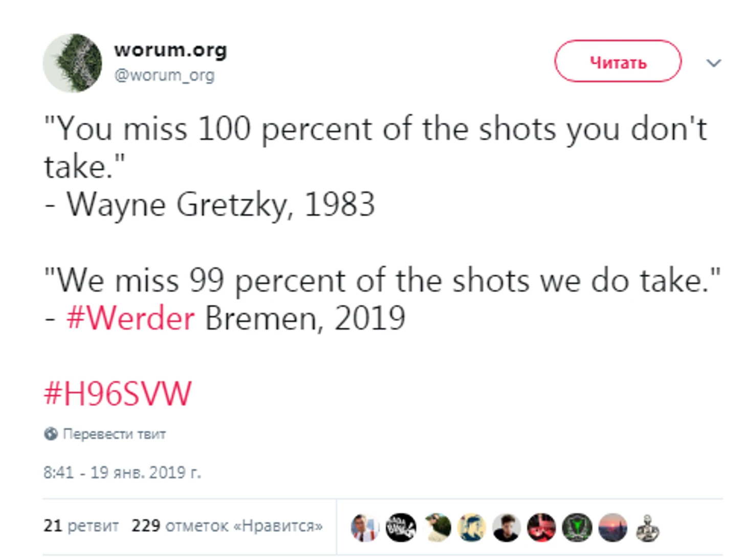This screenshot has height=560, width=747.
Task: Open the silver statue figure avatar
Action: [x=648, y=528]
